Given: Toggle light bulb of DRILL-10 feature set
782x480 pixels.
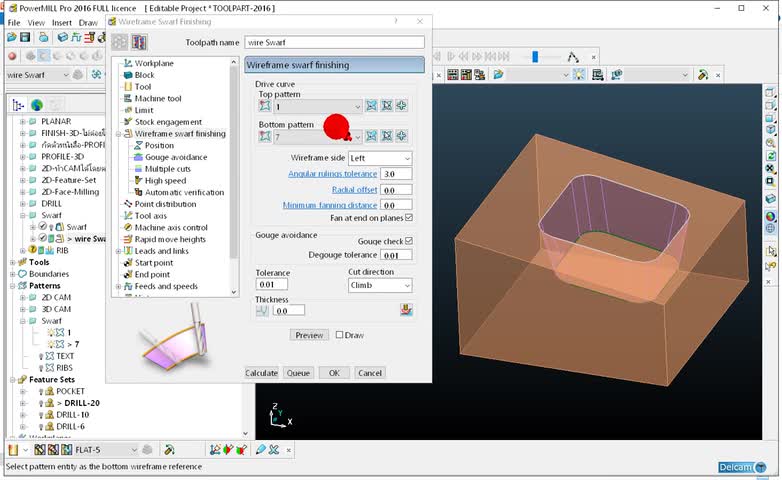Looking at the screenshot, I should 41,415.
